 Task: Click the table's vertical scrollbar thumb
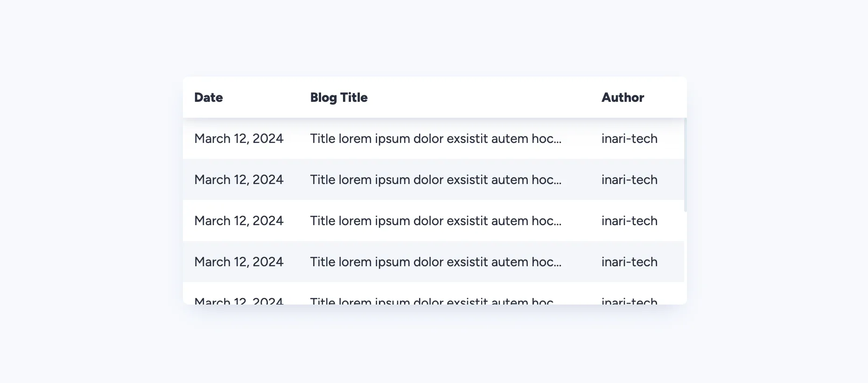click(x=685, y=164)
